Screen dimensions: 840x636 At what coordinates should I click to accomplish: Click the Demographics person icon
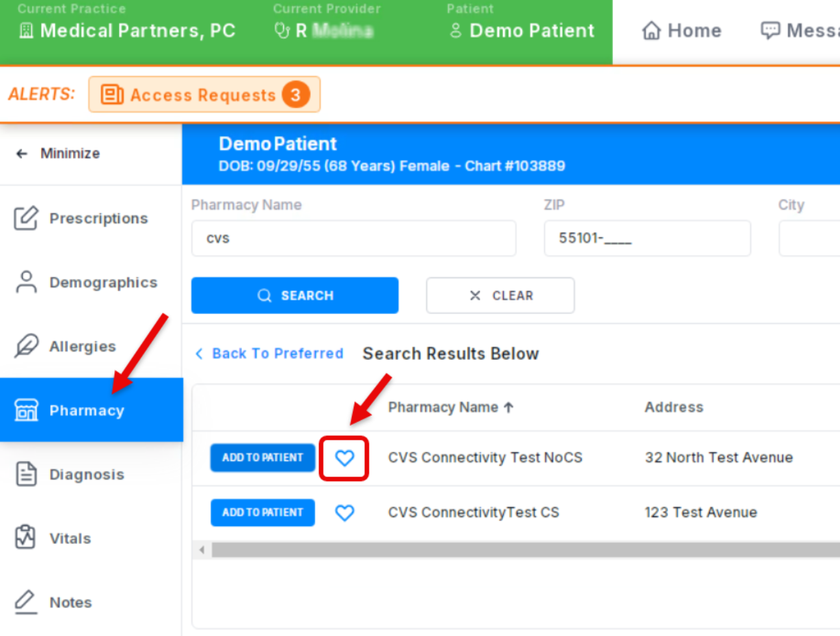(26, 282)
